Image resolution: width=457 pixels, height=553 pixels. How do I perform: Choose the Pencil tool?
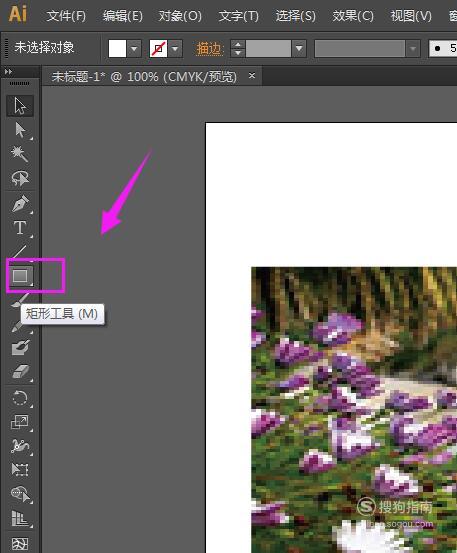click(x=17, y=327)
